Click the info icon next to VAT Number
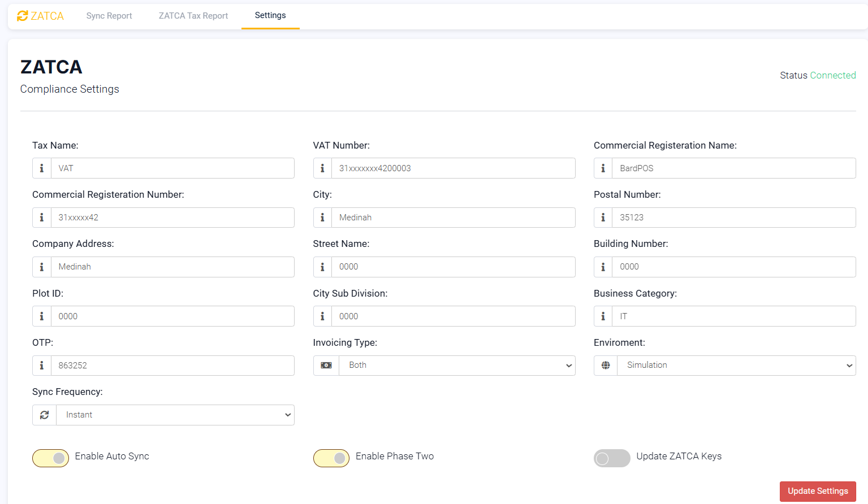868x504 pixels. (322, 168)
